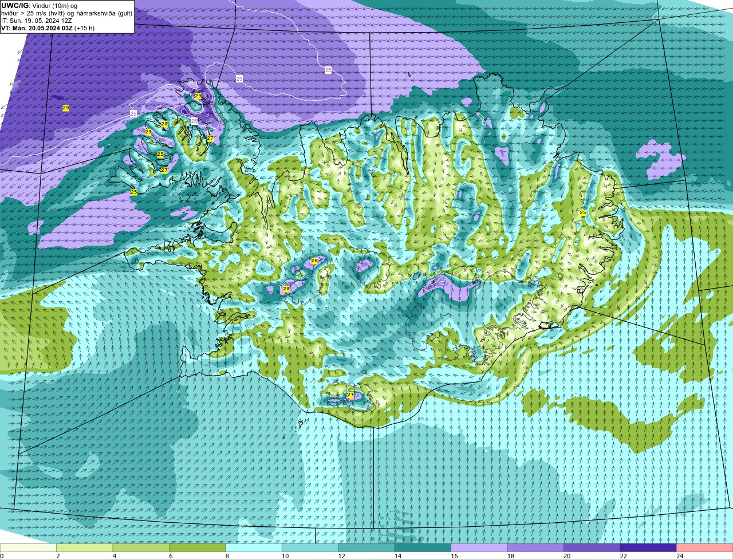Click the legend scale value 2

click(x=58, y=556)
